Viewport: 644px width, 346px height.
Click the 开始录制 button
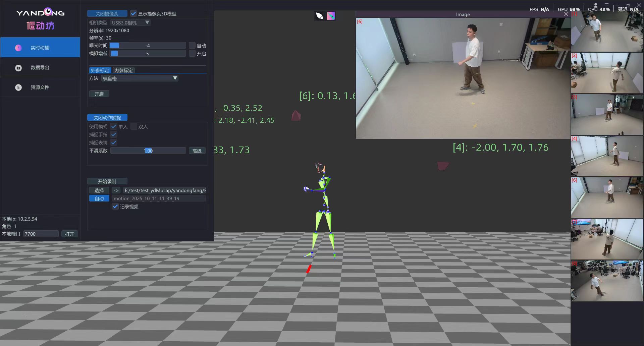[107, 181]
